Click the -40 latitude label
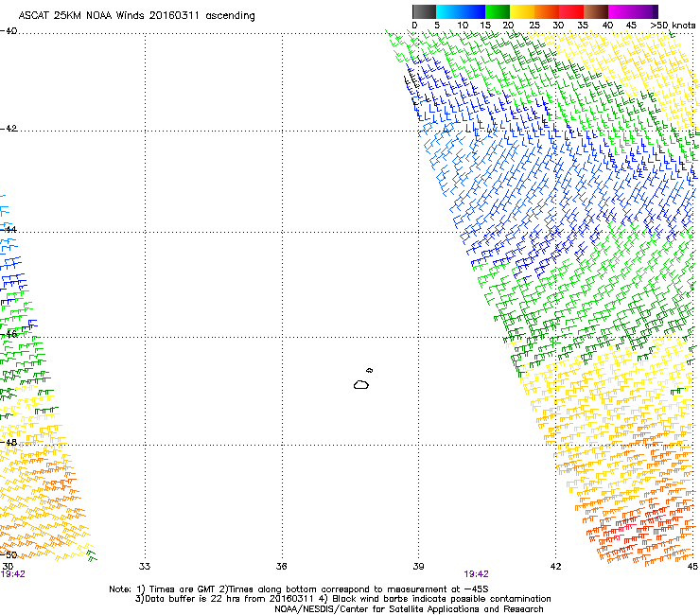This screenshot has height=615, width=700. (x=9, y=31)
